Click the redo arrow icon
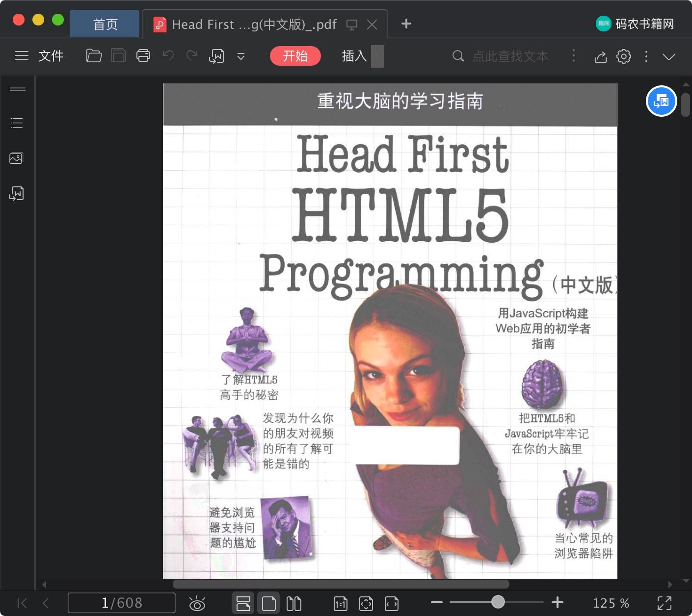Screen dimensions: 692x616 (x=192, y=55)
